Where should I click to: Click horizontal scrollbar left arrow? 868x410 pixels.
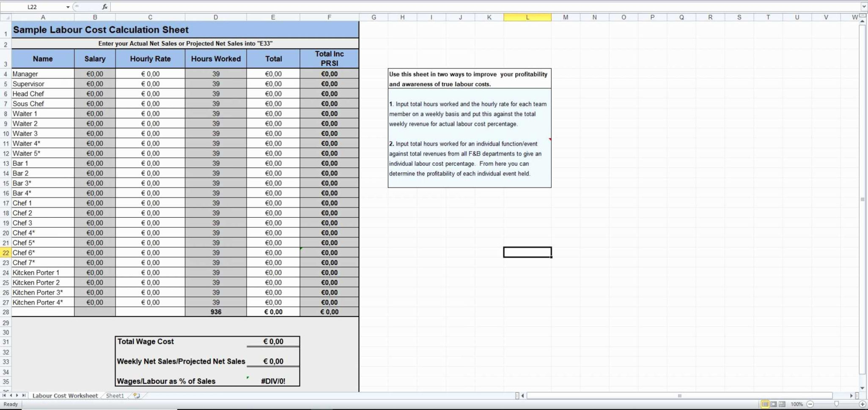point(523,396)
